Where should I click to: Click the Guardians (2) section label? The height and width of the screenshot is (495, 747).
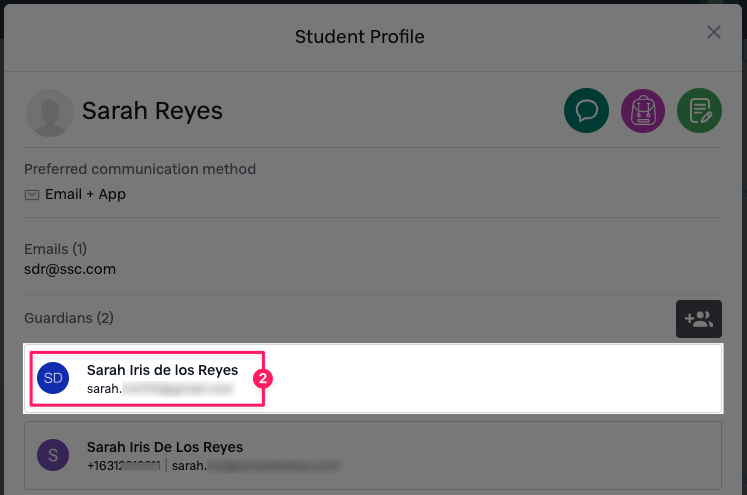pyautogui.click(x=69, y=318)
